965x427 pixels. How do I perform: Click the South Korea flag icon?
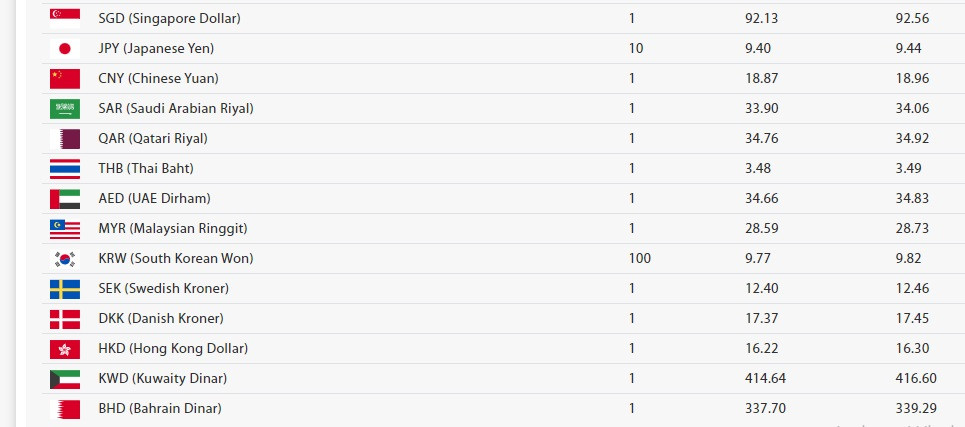point(65,259)
